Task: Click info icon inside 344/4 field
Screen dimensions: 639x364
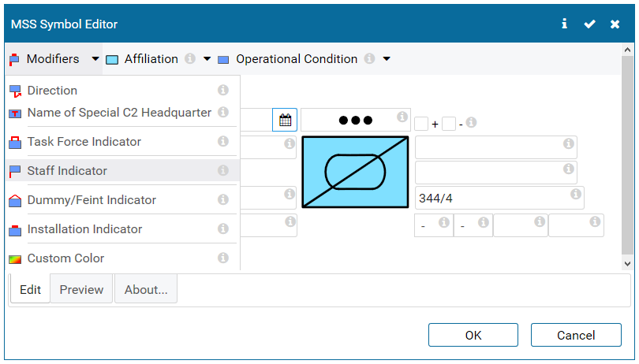Action: tap(575, 195)
